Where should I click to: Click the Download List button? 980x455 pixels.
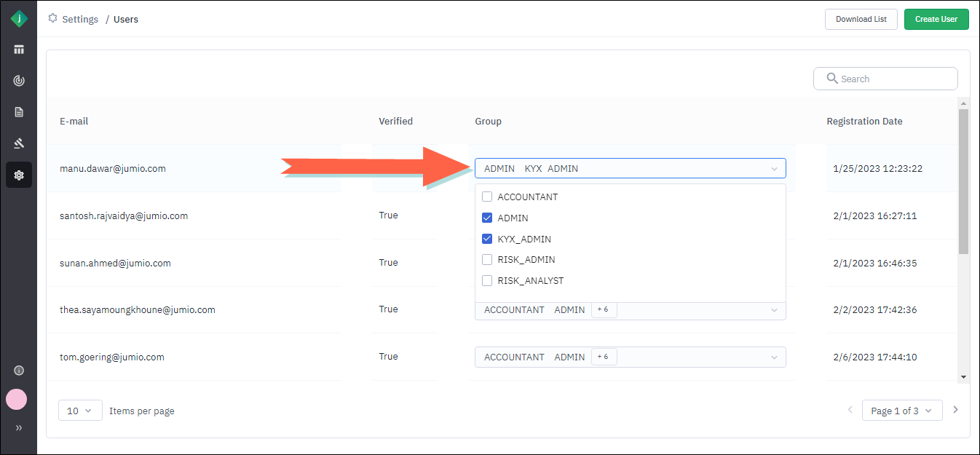(x=861, y=20)
